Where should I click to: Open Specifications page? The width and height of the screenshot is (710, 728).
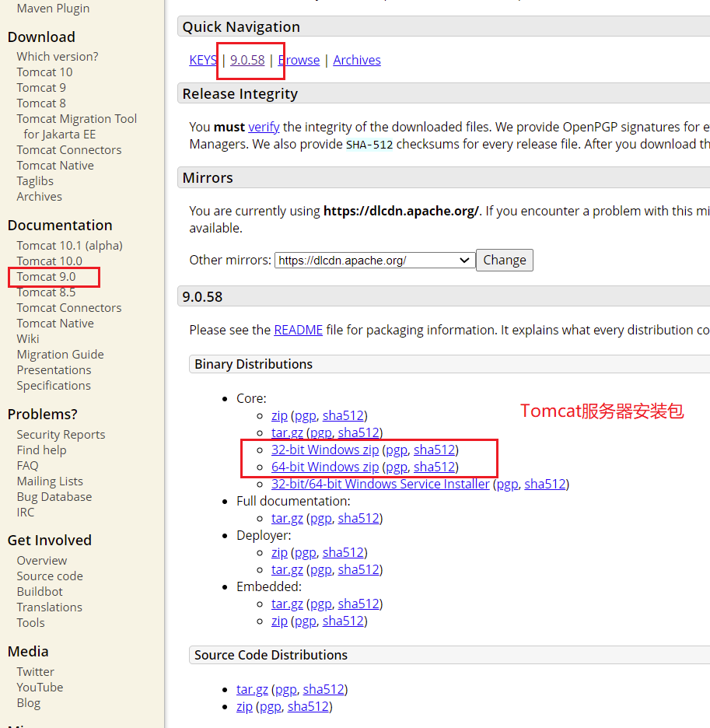(x=54, y=386)
